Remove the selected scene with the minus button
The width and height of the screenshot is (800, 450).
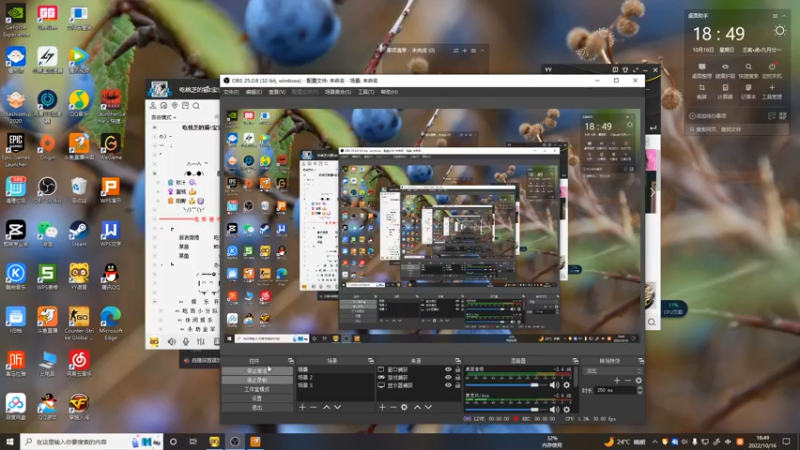(x=313, y=407)
